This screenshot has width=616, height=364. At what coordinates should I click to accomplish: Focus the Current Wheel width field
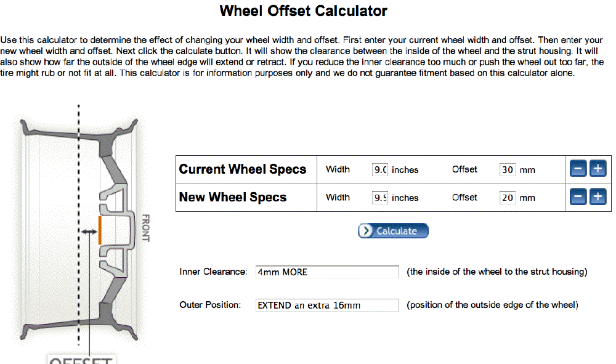pyautogui.click(x=380, y=169)
